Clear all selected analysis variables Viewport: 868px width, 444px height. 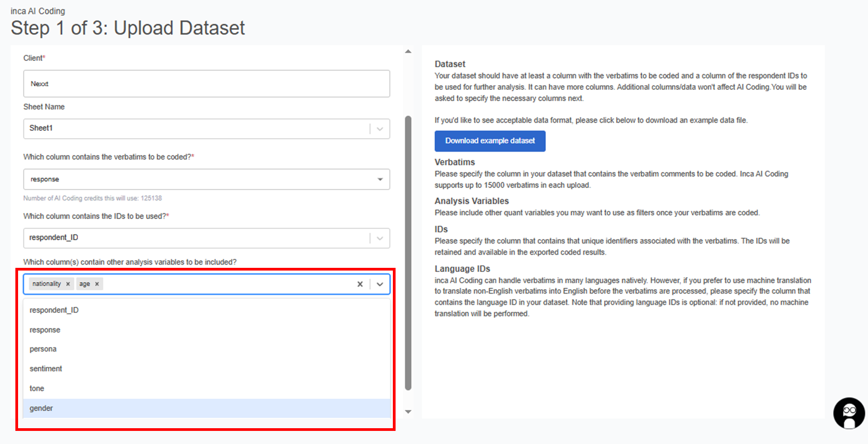(x=360, y=284)
